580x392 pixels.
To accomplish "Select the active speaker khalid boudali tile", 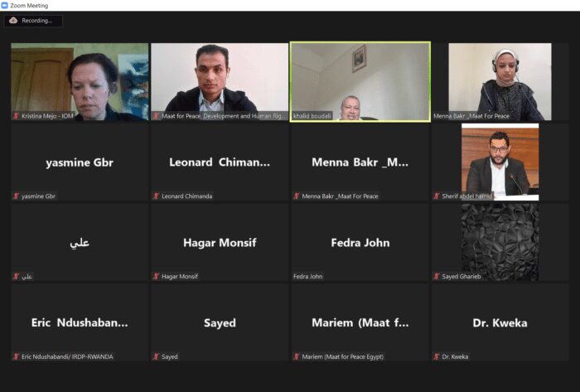I will click(x=360, y=82).
